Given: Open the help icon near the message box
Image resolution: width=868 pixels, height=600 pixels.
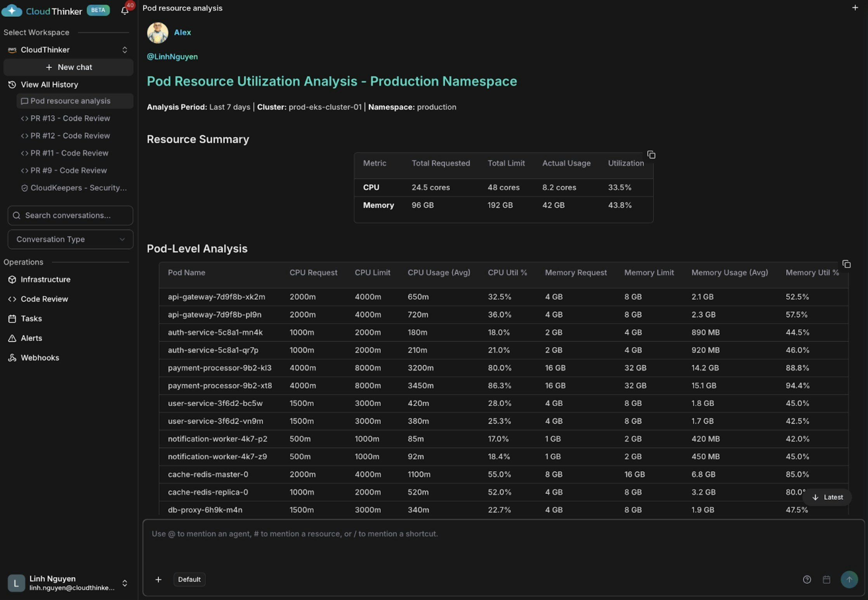Looking at the screenshot, I should click(x=807, y=579).
